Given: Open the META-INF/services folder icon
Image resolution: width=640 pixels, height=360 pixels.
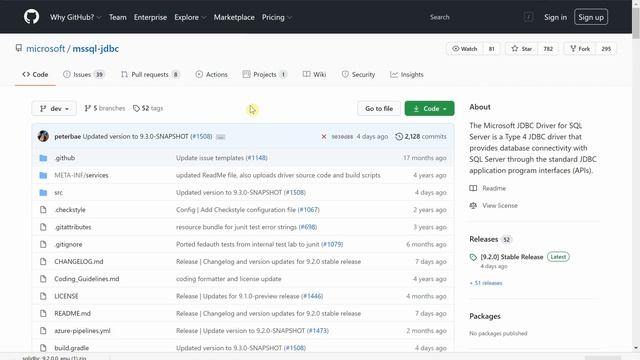Looking at the screenshot, I should tap(43, 175).
